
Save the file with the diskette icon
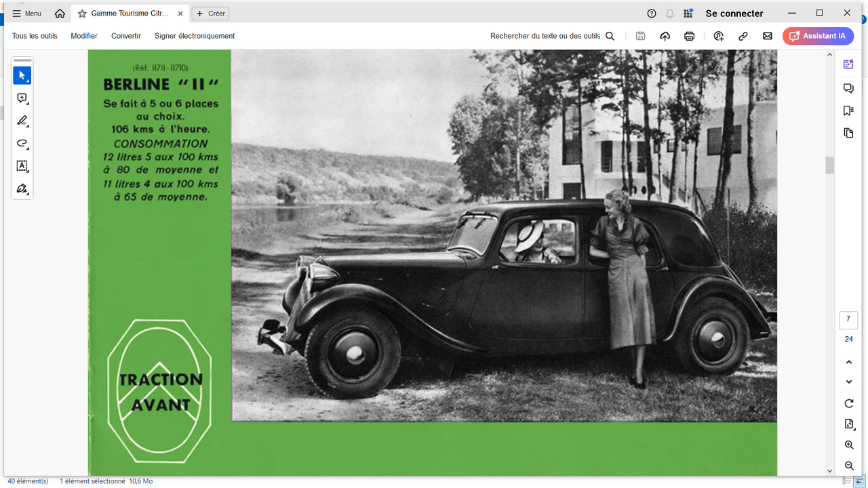(640, 36)
